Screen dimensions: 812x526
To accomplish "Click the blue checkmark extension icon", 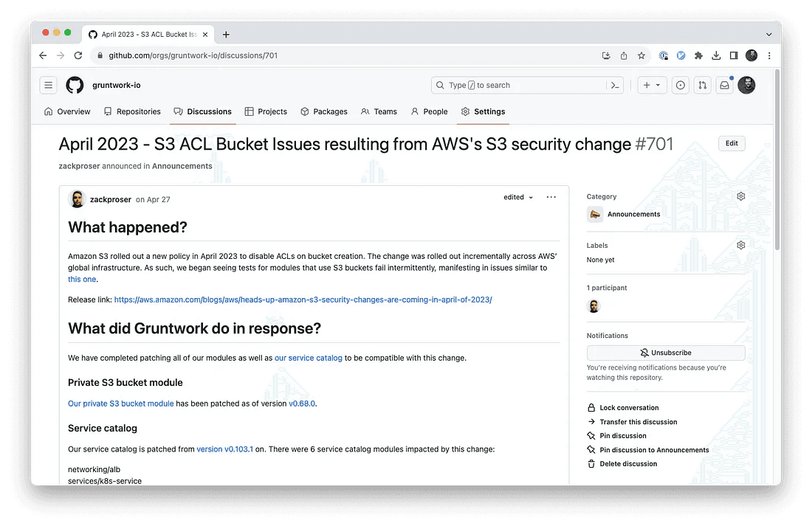I will (681, 55).
